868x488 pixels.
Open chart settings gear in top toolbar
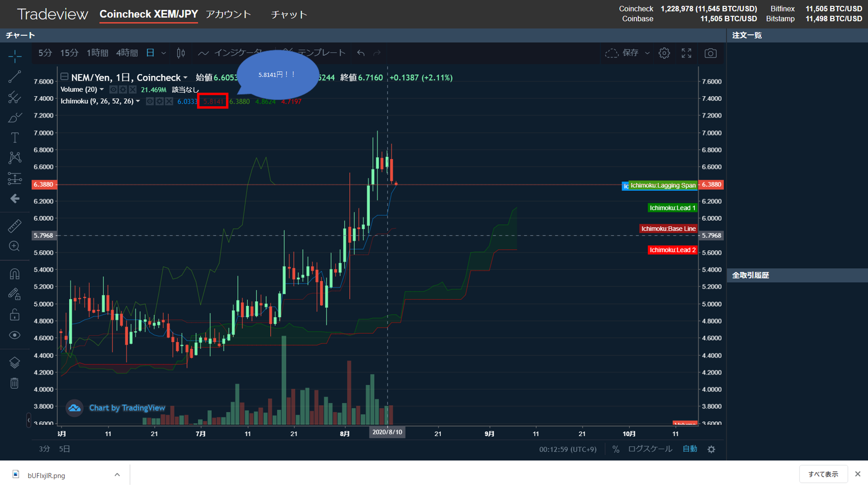(x=664, y=53)
